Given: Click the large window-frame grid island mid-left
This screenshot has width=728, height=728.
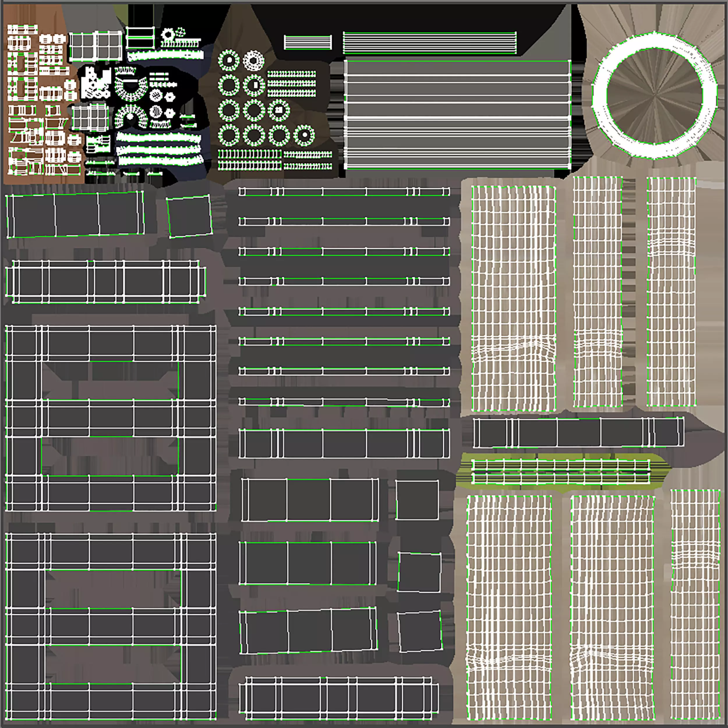Looking at the screenshot, I should [x=110, y=418].
